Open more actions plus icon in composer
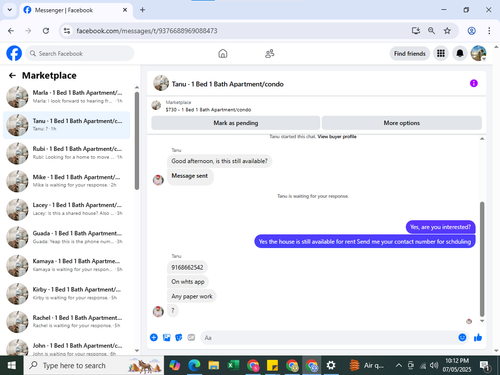The width and height of the screenshot is (500, 375). pos(154,337)
